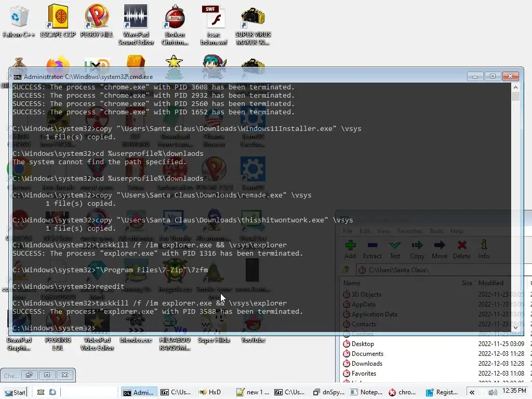The width and height of the screenshot is (532, 399).
Task: Switch to the dnSpy taskbar button
Action: [x=328, y=392]
